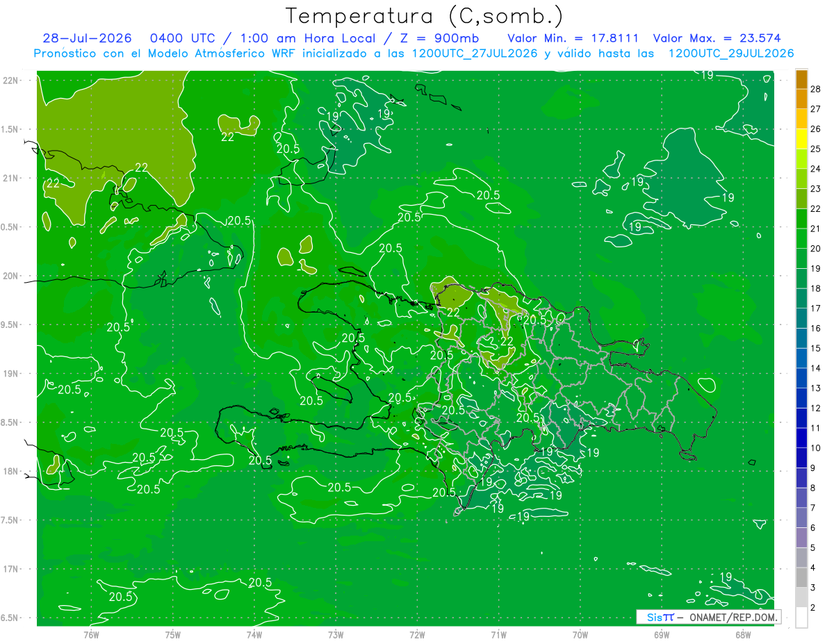
Task: Click the legend value 25
Action: click(x=816, y=149)
